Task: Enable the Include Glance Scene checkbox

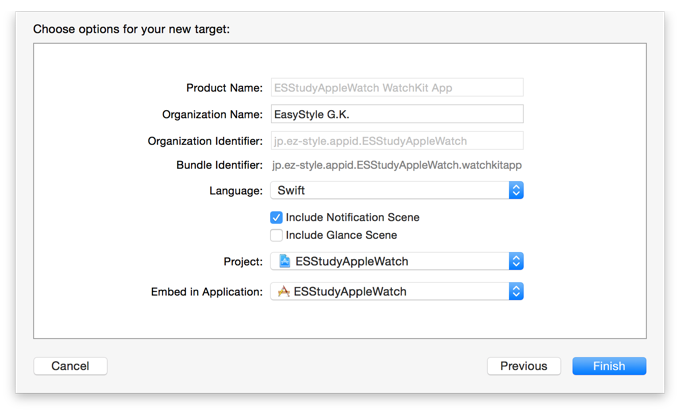Action: coord(276,235)
